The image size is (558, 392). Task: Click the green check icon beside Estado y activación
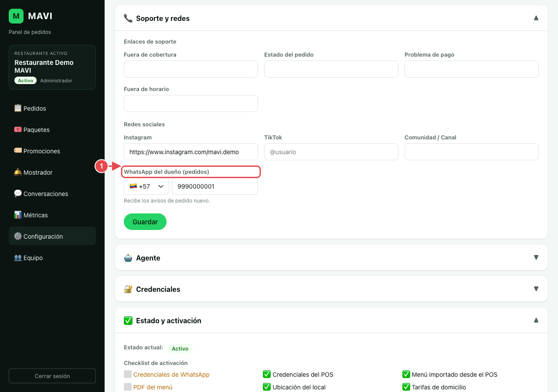pyautogui.click(x=128, y=321)
